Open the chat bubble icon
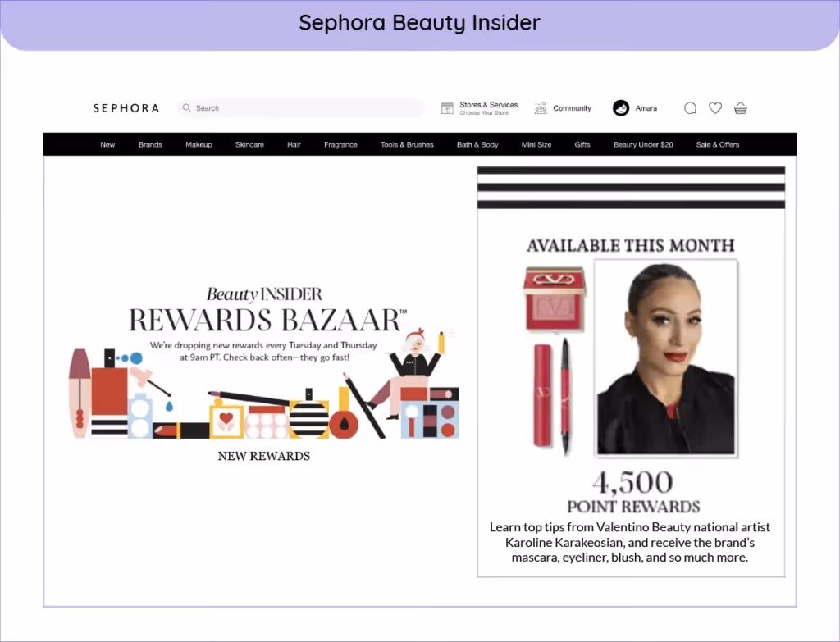The image size is (840, 642). point(690,108)
